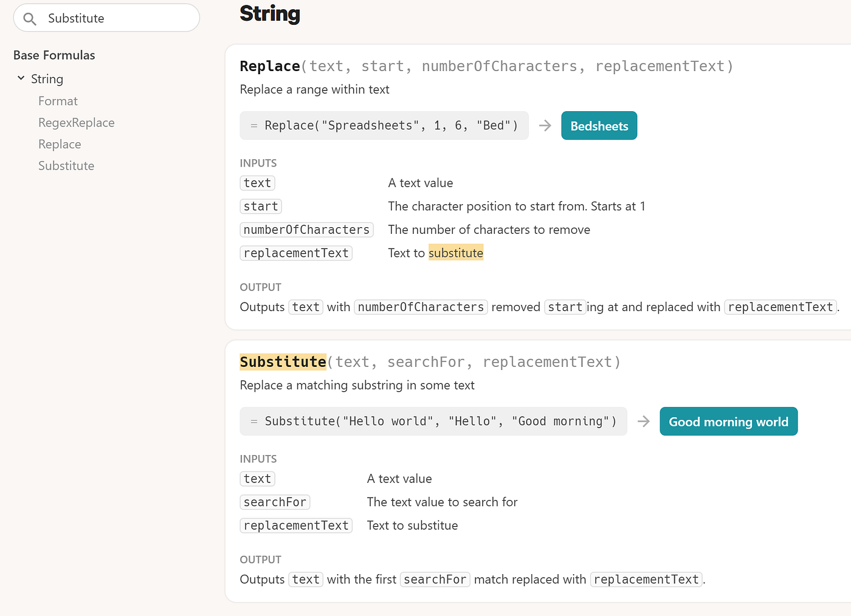Click the Base Formulas heading
Image resolution: width=851 pixels, height=616 pixels.
pyautogui.click(x=54, y=55)
